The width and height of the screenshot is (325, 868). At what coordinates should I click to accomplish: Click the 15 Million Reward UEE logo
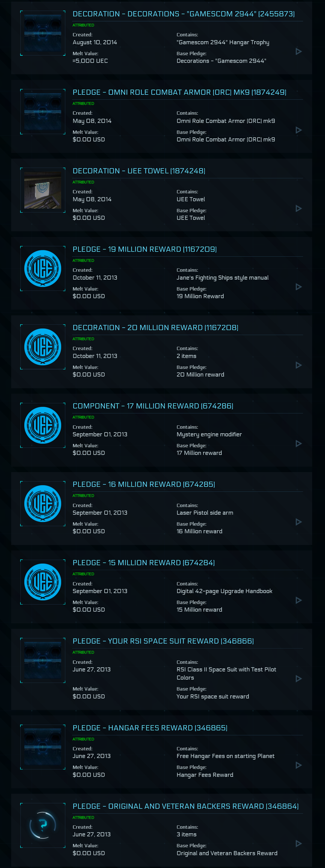click(x=43, y=582)
